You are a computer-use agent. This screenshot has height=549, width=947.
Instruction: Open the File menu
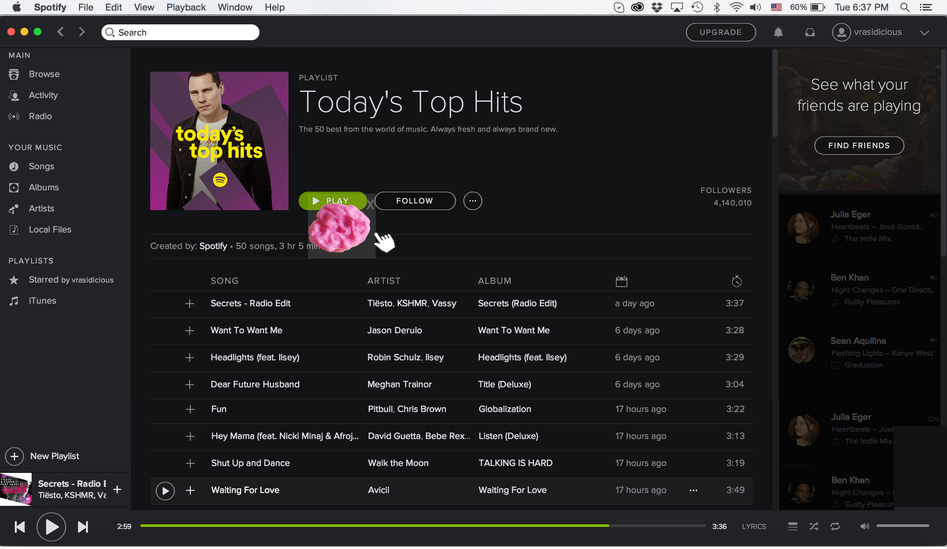click(x=86, y=7)
